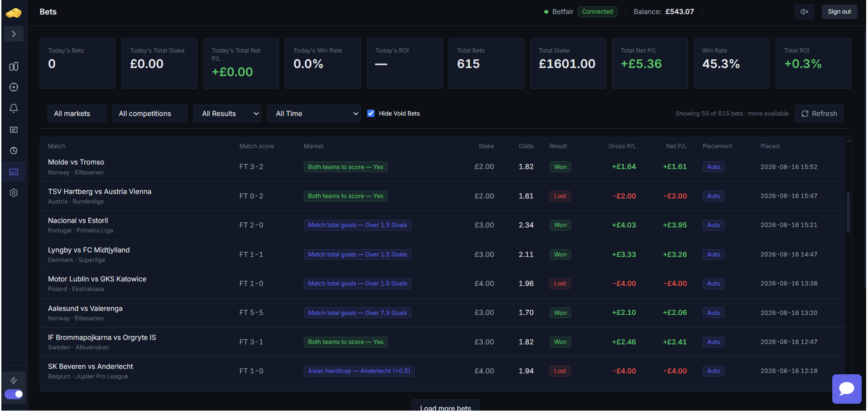
Task: Click FT 5-5 score for Aalesund match
Action: point(251,313)
